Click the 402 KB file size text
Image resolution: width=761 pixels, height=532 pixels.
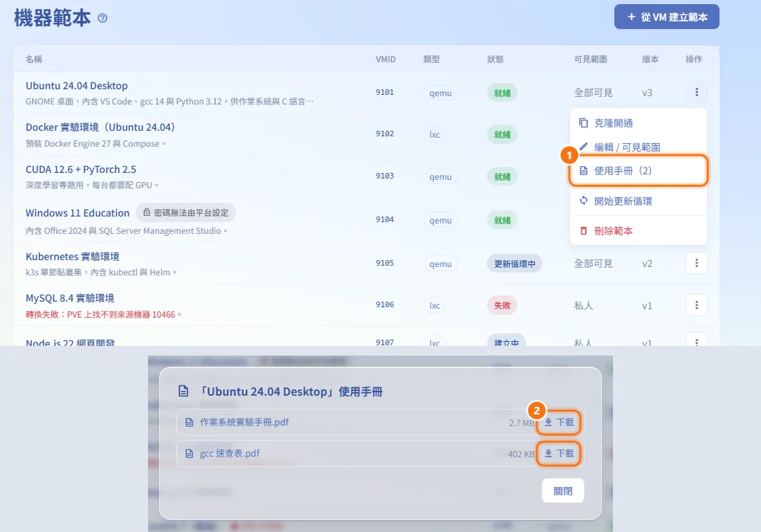[x=521, y=454]
